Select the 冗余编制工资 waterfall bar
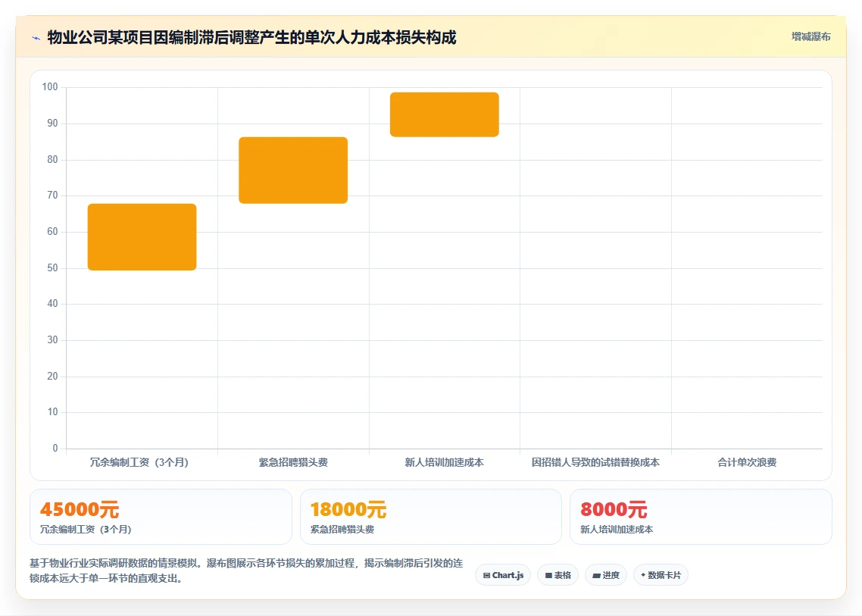862x616 pixels. 142,237
